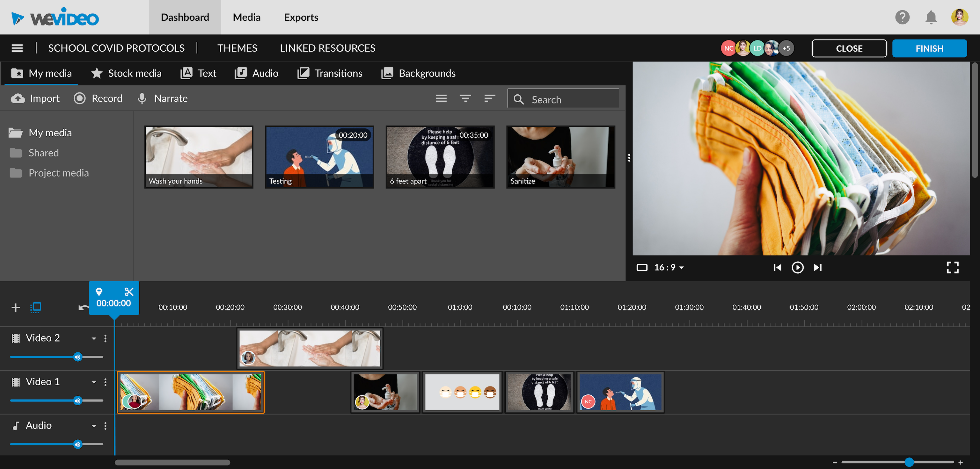Image resolution: width=980 pixels, height=469 pixels.
Task: Open notifications bell icon
Action: pos(931,18)
